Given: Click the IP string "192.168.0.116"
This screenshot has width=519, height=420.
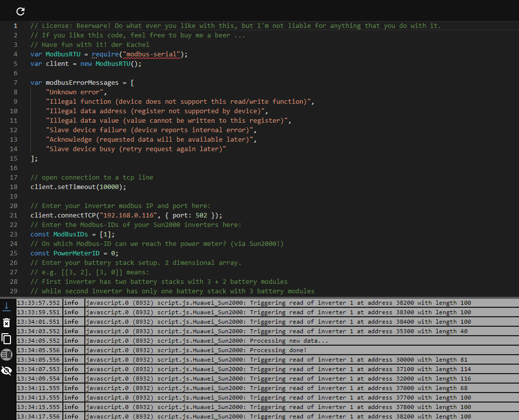Looking at the screenshot, I should tap(128, 215).
